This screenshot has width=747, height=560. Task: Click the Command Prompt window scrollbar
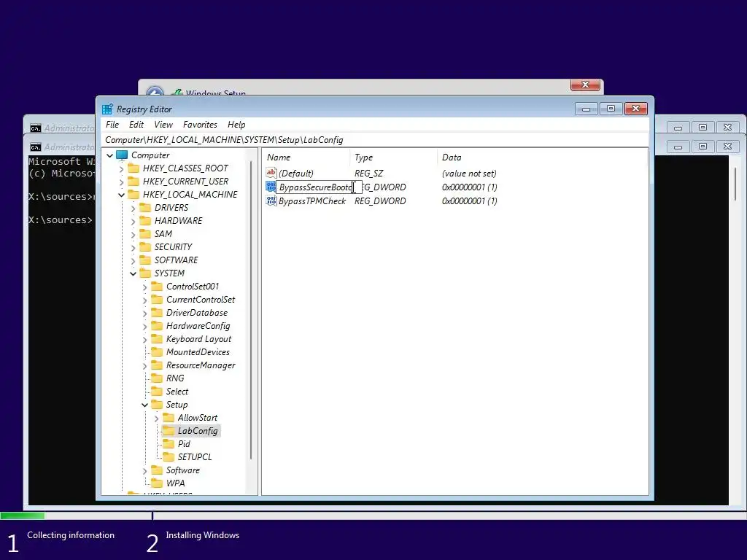tap(735, 184)
